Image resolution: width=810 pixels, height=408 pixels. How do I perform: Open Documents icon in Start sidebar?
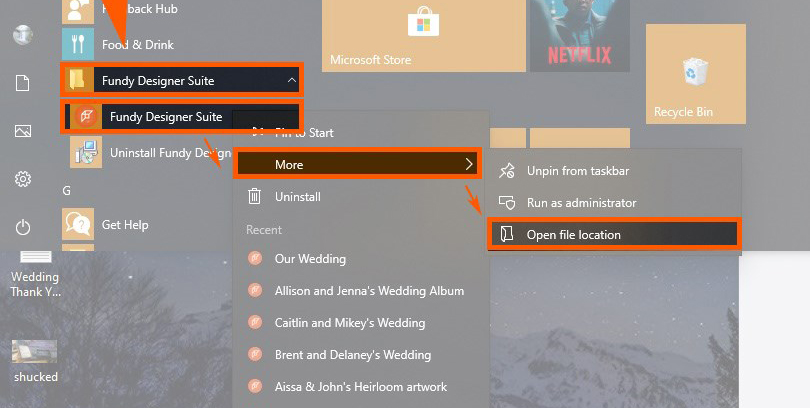pyautogui.click(x=23, y=83)
